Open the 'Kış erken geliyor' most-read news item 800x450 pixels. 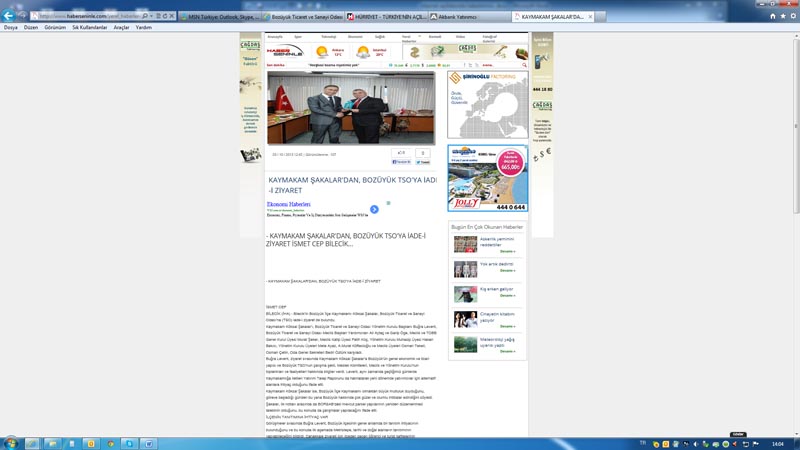[x=487, y=294]
